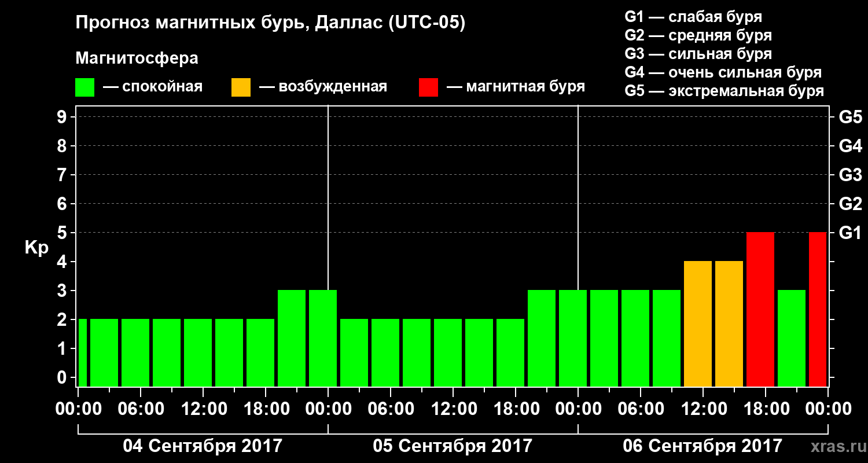This screenshot has height=463, width=868.
Task: Click the red 'магнитная буря' legend swatch
Action: pos(428,87)
